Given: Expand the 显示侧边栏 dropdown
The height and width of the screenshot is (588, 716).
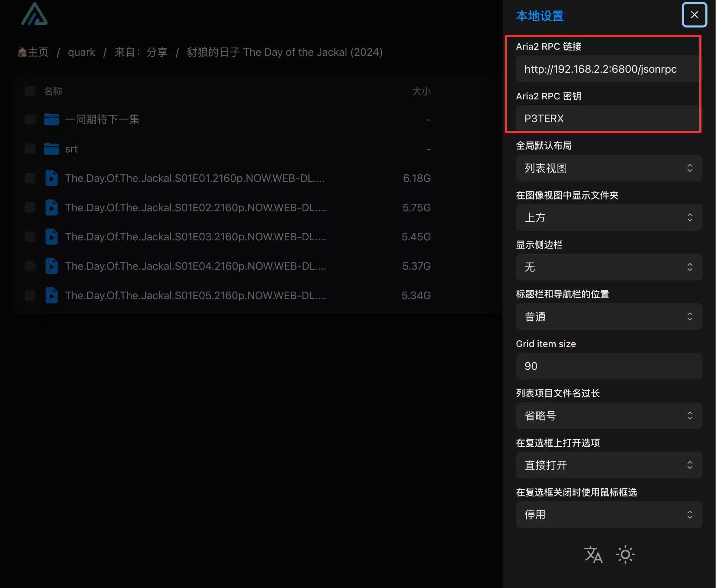Looking at the screenshot, I should tap(609, 267).
